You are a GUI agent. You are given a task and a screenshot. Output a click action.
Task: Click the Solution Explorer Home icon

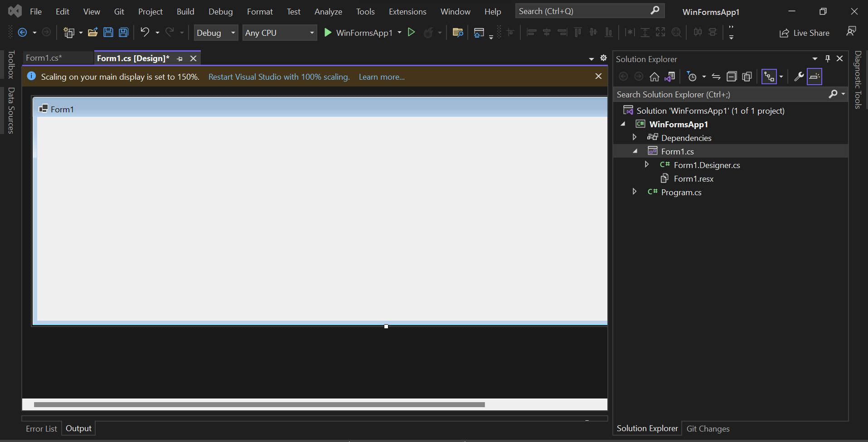(655, 77)
